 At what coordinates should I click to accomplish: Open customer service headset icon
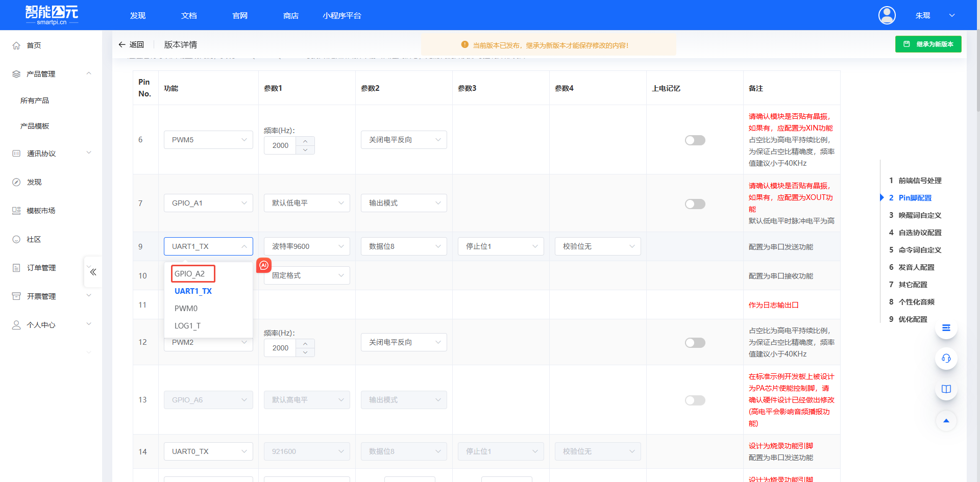(946, 359)
